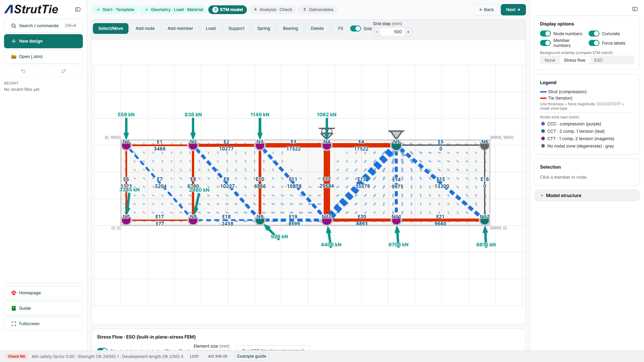The height and width of the screenshot is (362, 644).
Task: Increase grid step with plus
Action: 408,32
